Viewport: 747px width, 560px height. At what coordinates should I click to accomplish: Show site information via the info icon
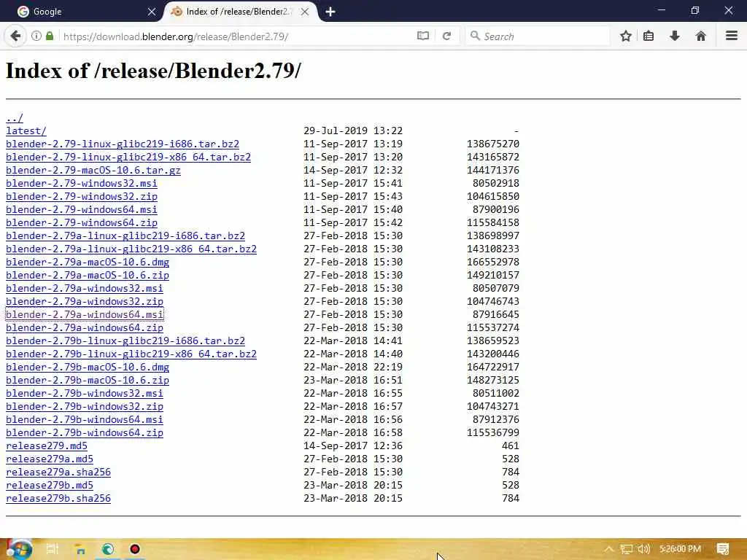point(36,36)
